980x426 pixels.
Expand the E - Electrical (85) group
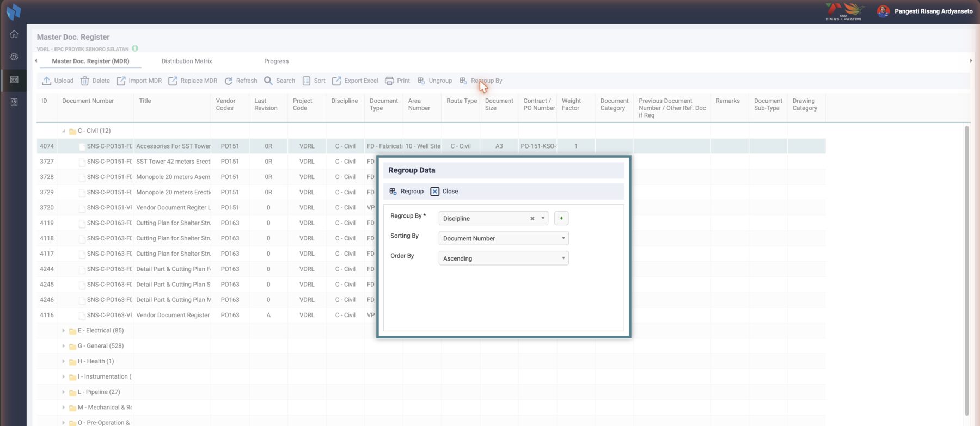pos(64,331)
